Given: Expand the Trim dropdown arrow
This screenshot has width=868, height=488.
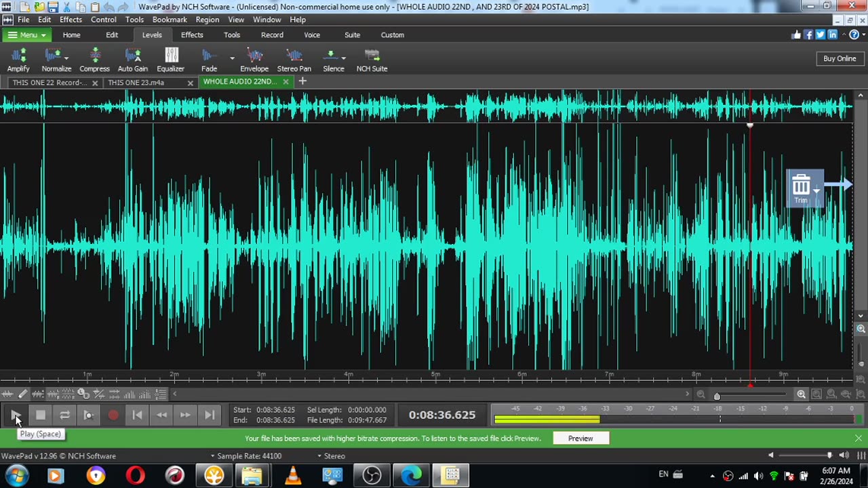Looking at the screenshot, I should [x=816, y=190].
